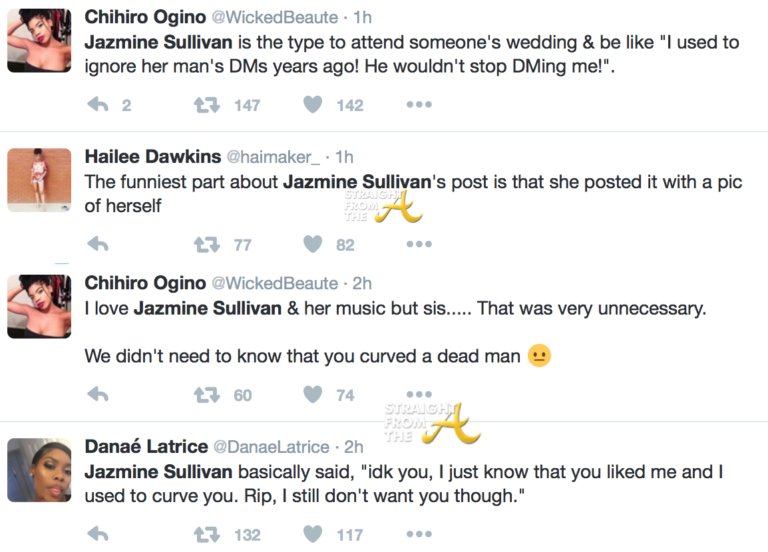
Task: Like Hailee Dawkins' tweet with 82 likes
Action: tap(313, 243)
